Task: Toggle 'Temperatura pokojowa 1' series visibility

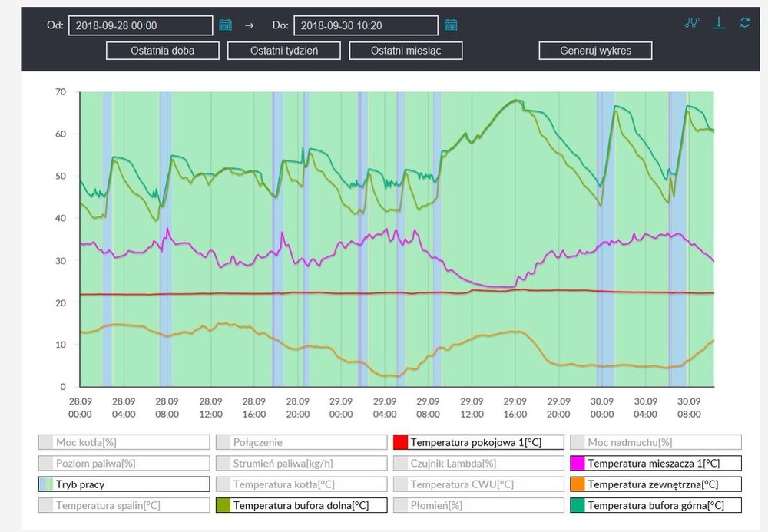Action: coord(478,442)
